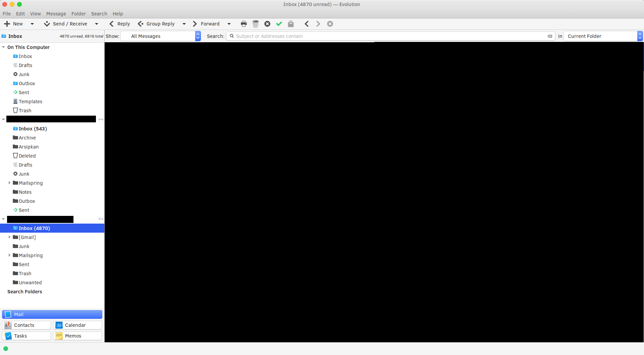Image resolution: width=644 pixels, height=355 pixels.
Task: Select the Templates folder
Action: coord(31,101)
